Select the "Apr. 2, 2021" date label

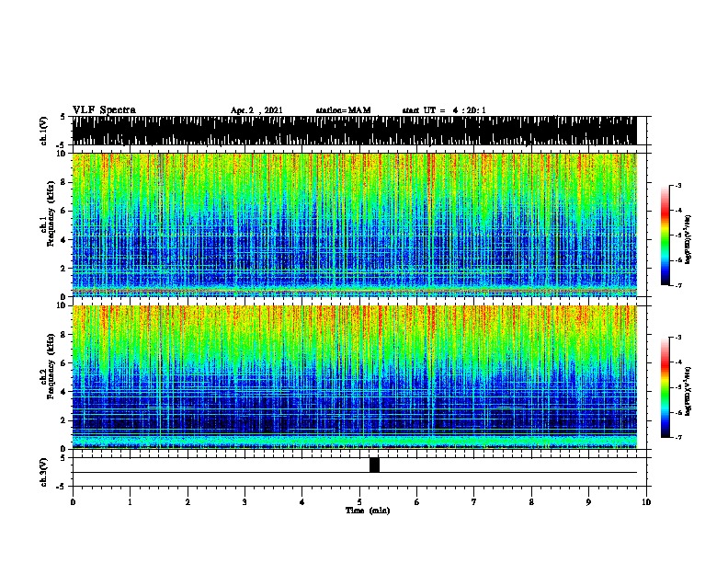coord(256,110)
